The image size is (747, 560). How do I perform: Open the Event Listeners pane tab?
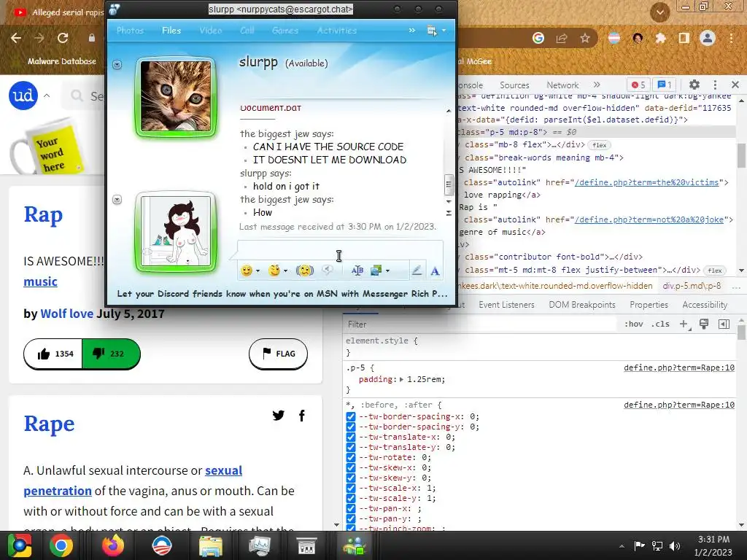pos(506,305)
